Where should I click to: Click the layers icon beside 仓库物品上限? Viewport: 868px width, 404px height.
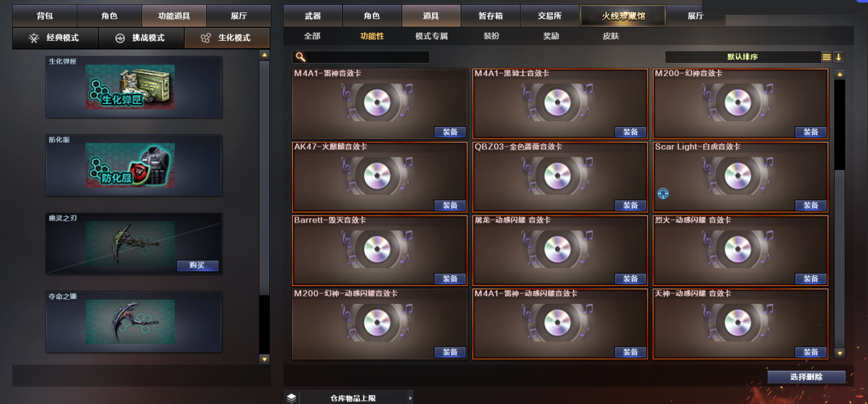click(292, 398)
